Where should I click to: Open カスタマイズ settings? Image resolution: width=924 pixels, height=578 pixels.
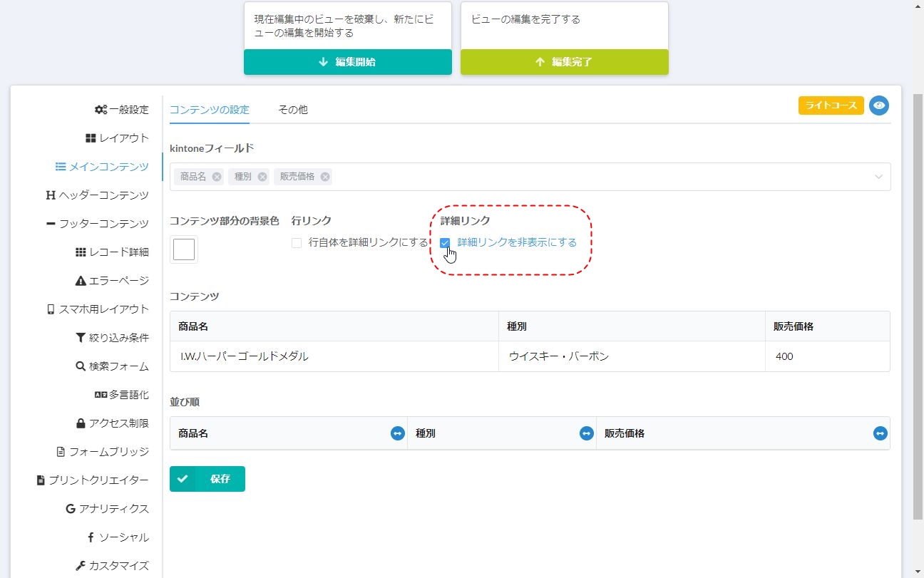[112, 566]
